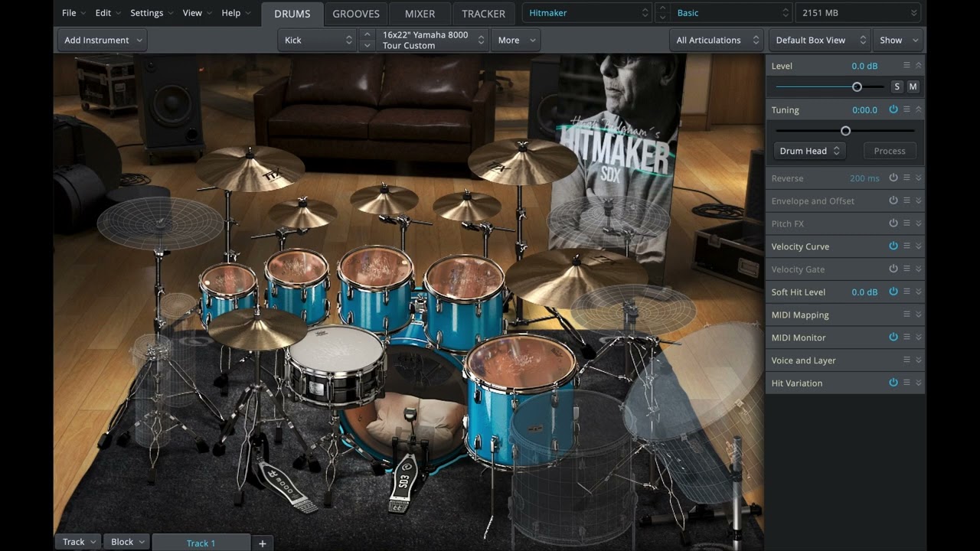Open Envelope and Offset options menu icon

906,201
